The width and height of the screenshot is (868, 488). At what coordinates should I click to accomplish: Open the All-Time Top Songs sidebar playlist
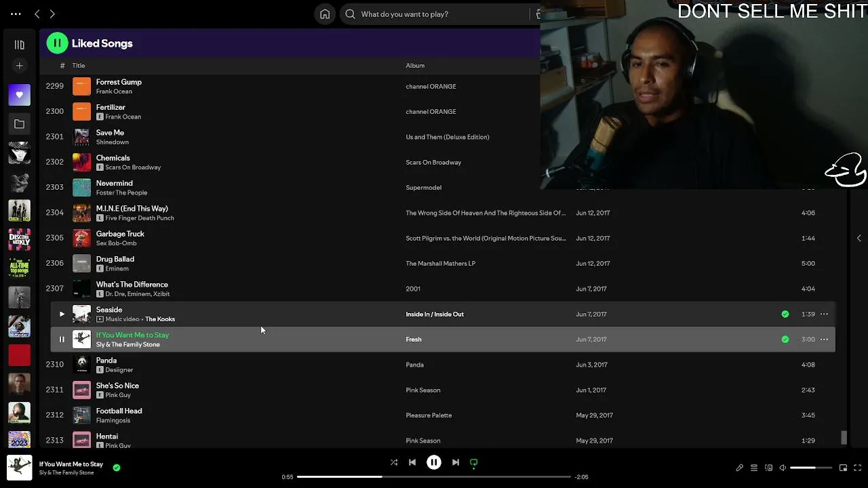[x=20, y=268]
